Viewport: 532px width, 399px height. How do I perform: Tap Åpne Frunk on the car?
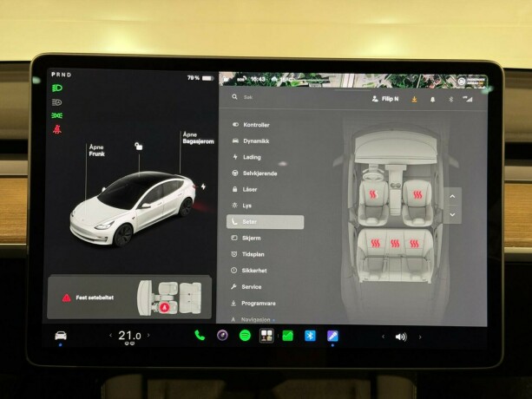coord(96,150)
